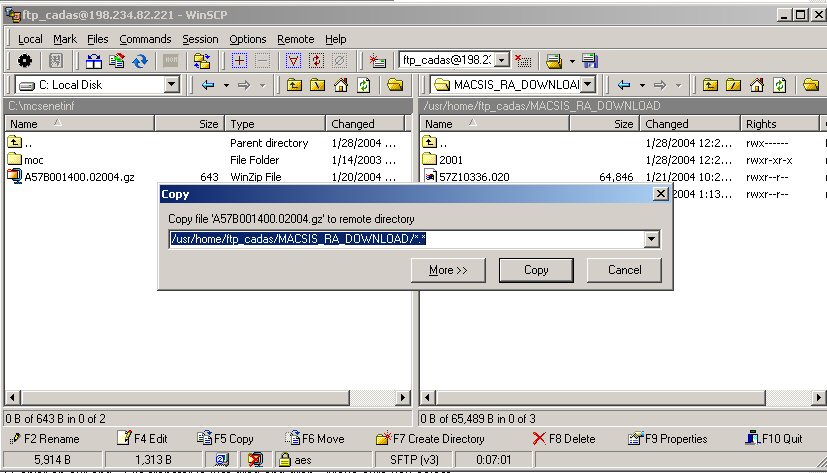Open the Local menu
The width and height of the screenshot is (827, 473).
click(30, 39)
